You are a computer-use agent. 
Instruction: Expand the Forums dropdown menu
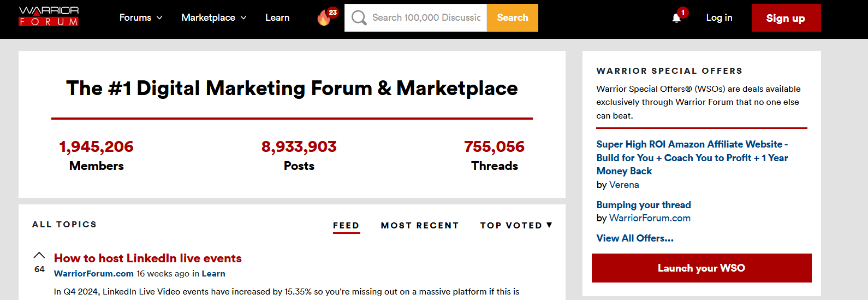(x=141, y=17)
